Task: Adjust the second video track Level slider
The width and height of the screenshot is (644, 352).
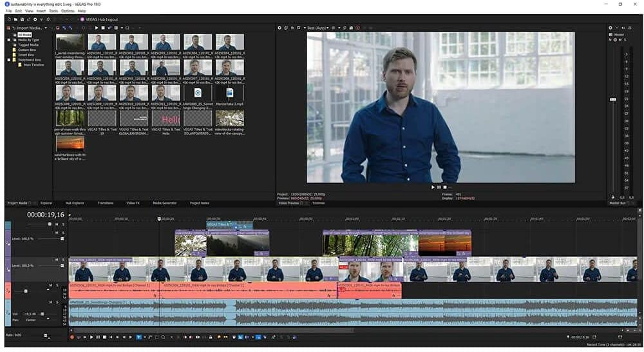Action: coord(62,239)
